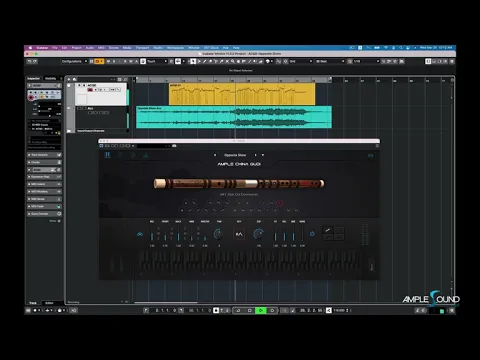Viewport: 480px width, 360px height.
Task: Solo the MIDI track in track list
Action: point(84,85)
